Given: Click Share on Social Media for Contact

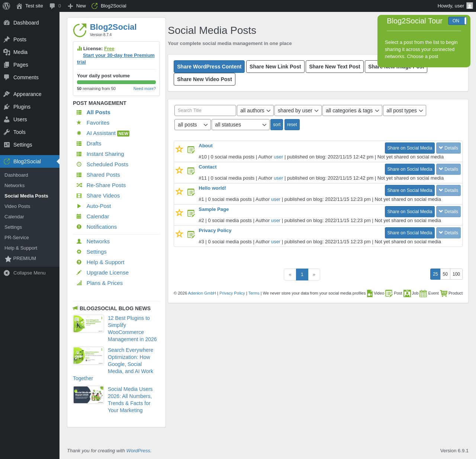Looking at the screenshot, I should tap(410, 169).
